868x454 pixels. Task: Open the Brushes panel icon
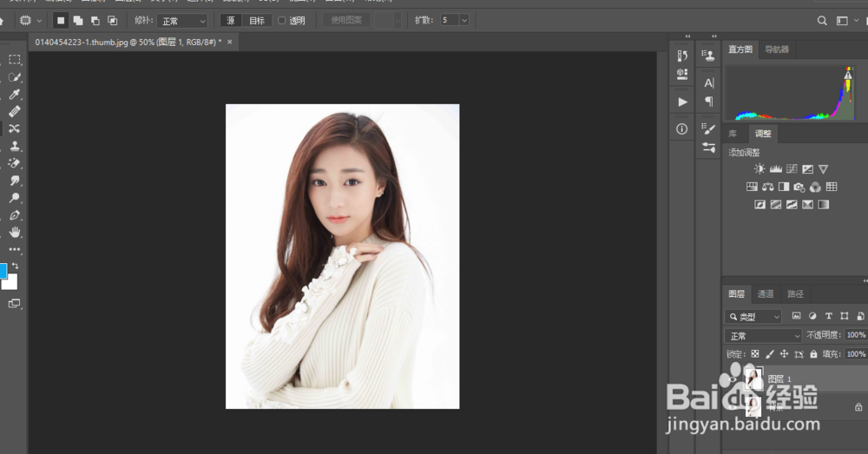tap(708, 148)
